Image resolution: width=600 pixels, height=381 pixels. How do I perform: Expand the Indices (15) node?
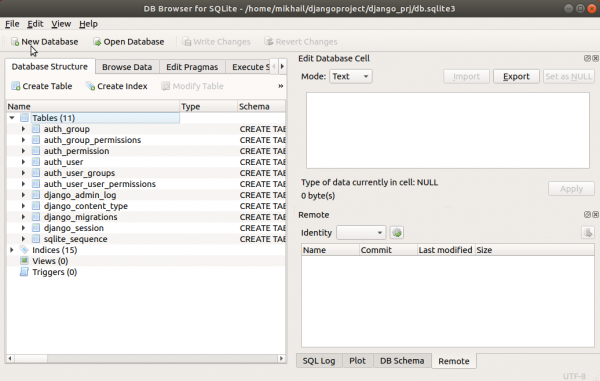(x=12, y=250)
